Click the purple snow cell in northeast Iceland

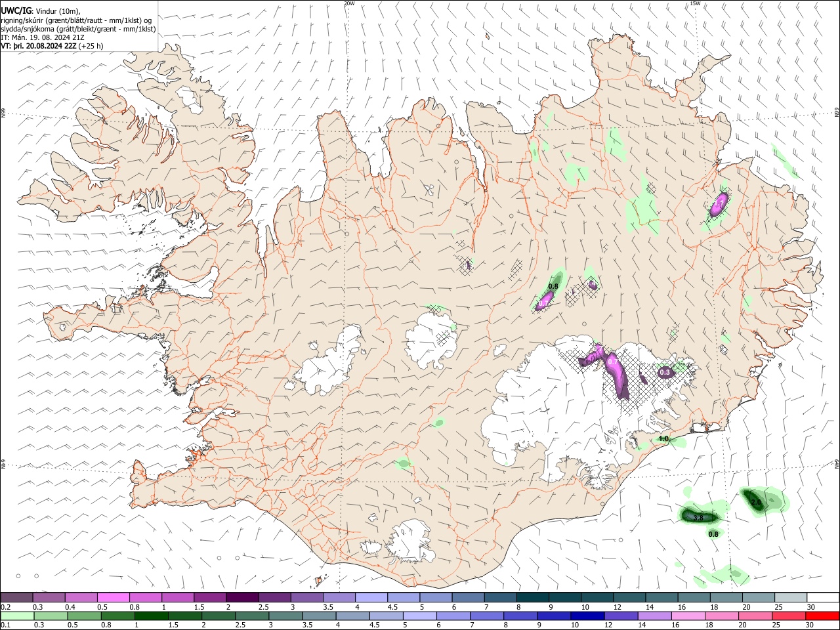719,204
